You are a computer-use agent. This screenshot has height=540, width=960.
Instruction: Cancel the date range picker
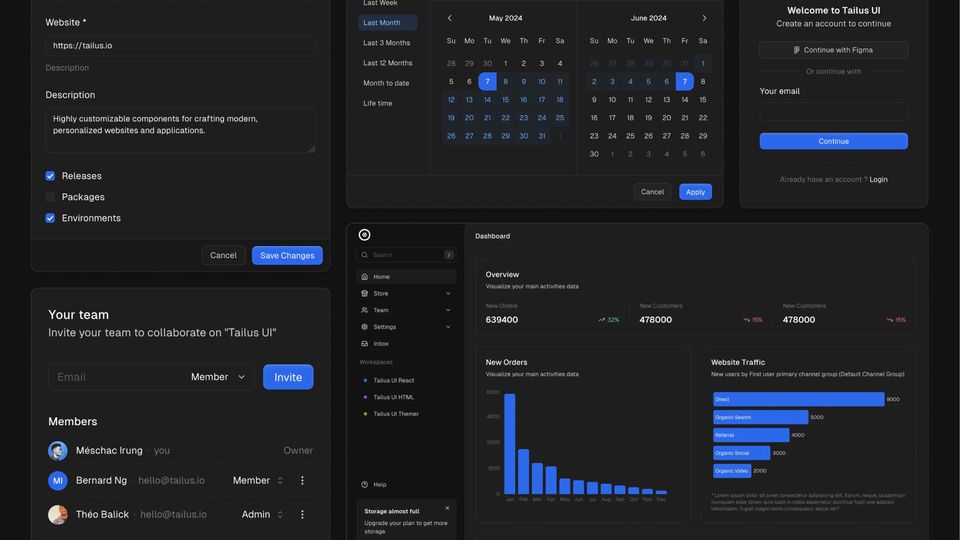pos(652,192)
